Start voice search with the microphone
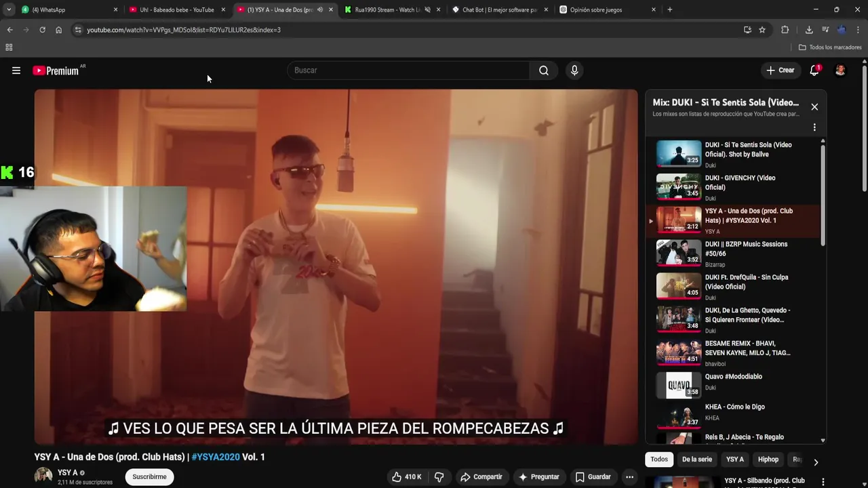Screen dimensions: 868x488 tap(574, 70)
